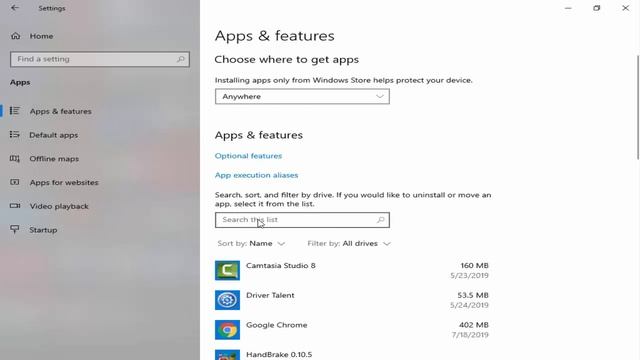The image size is (640, 360).
Task: Open the App execution aliases link
Action: 256,175
